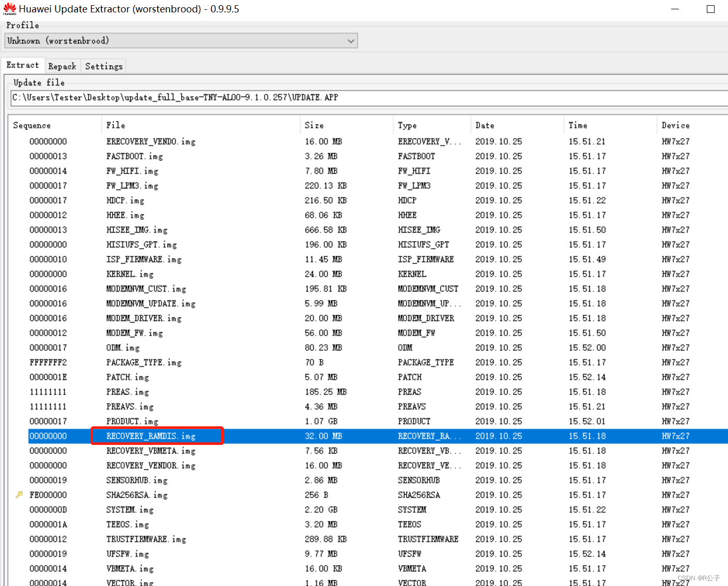
Task: Sort by the Type column header
Action: click(407, 126)
